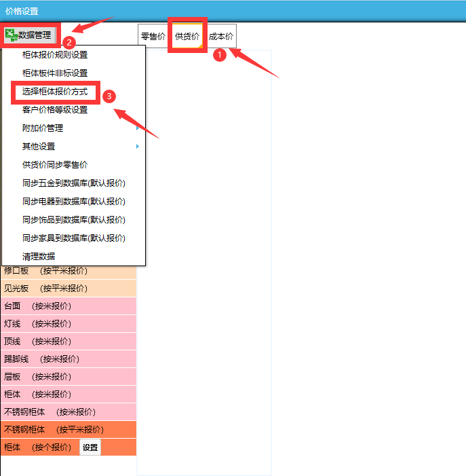Click 同步五金到数据库(默认报价)

[73, 183]
